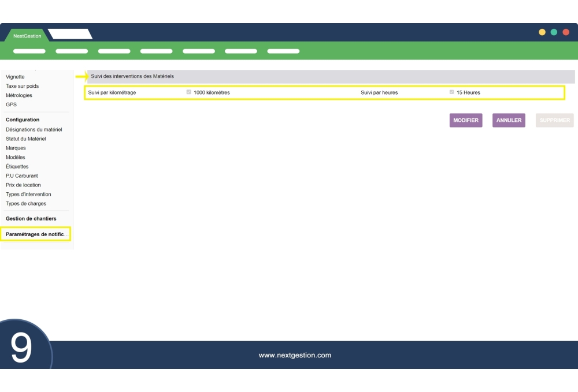This screenshot has width=578, height=392.
Task: Click the MODIFIER button
Action: pyautogui.click(x=466, y=120)
